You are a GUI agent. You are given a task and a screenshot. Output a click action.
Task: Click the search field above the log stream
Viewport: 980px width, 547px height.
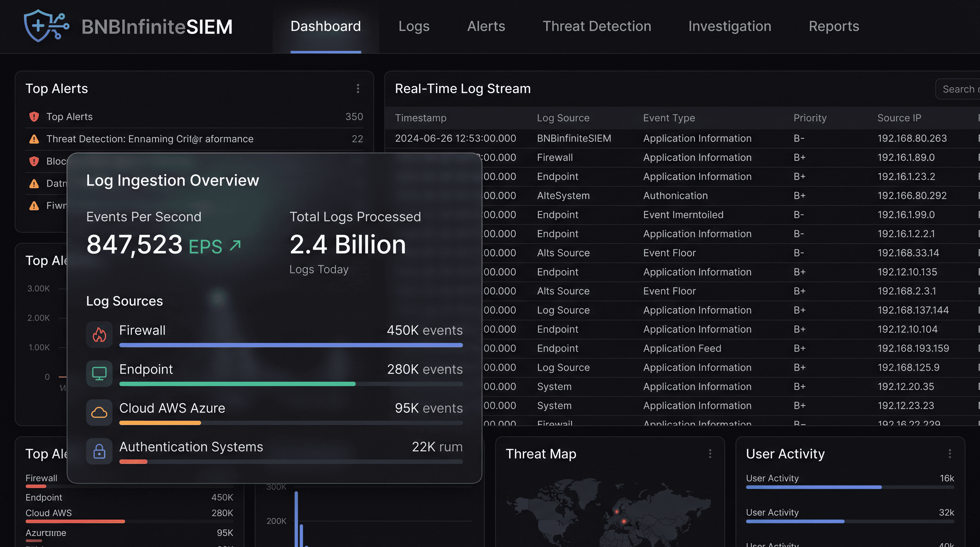(x=959, y=89)
